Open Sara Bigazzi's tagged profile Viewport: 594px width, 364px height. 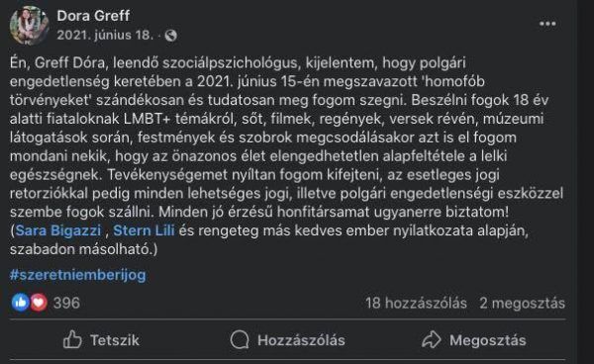coord(58,230)
